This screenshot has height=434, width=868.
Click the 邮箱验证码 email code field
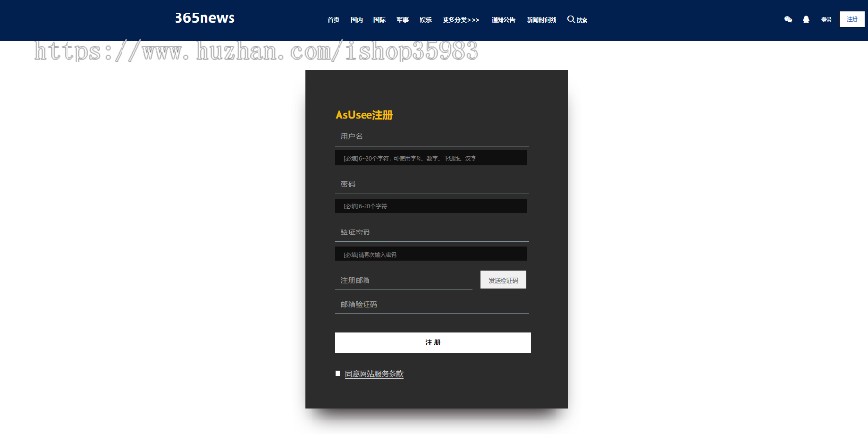point(431,305)
